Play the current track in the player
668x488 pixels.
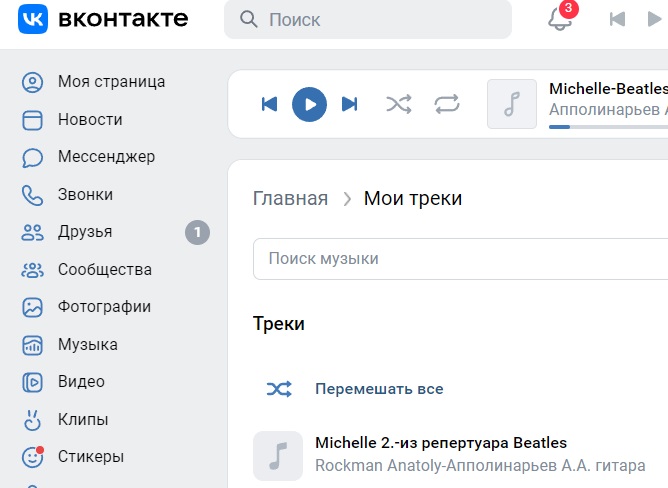pos(309,104)
